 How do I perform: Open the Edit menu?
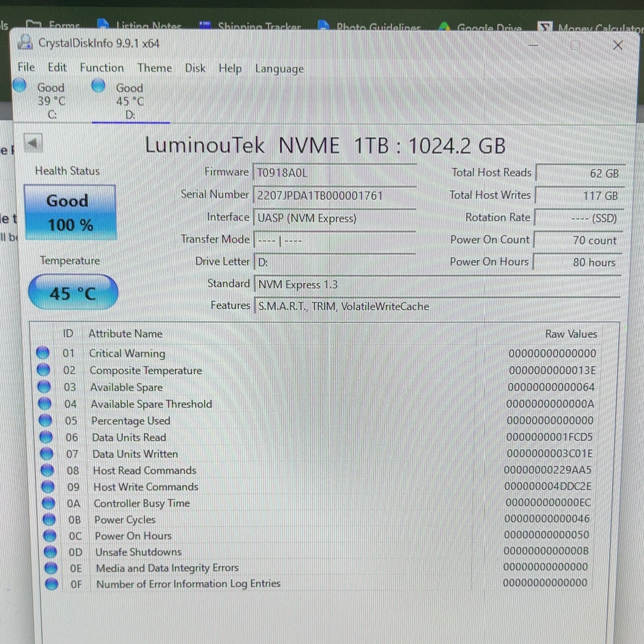[x=57, y=67]
